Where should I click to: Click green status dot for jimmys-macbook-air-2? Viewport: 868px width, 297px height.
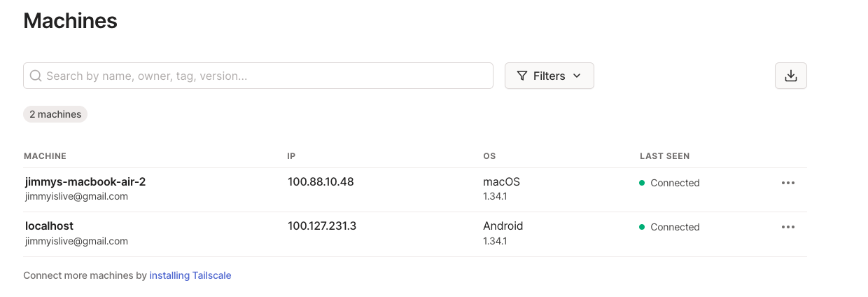[x=642, y=183]
